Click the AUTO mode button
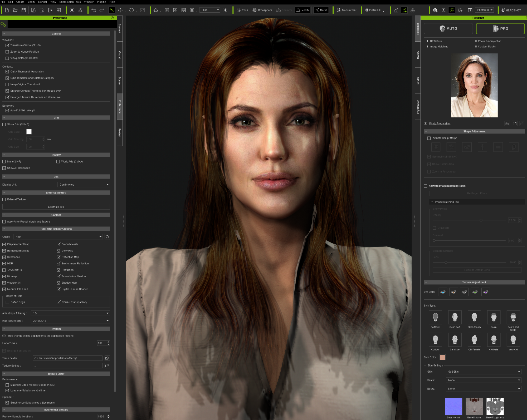Image resolution: width=527 pixels, height=420 pixels. coord(448,28)
